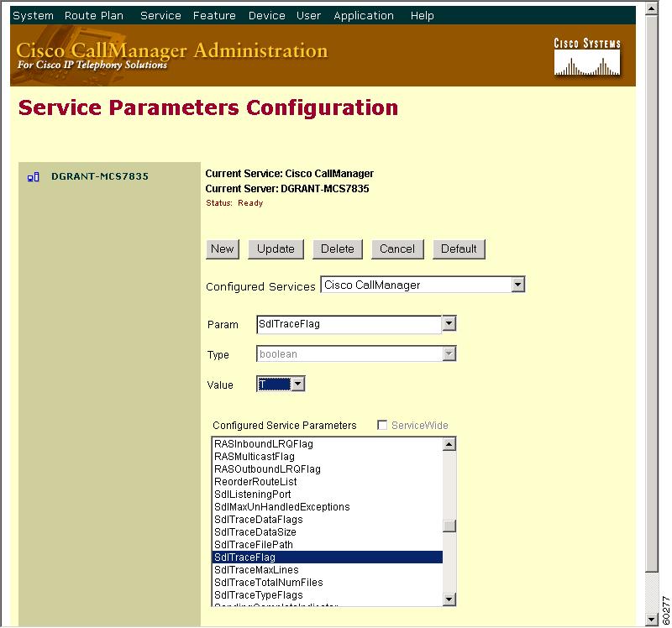The width and height of the screenshot is (672, 628).
Task: Click the Cisco Systems logo
Action: tap(586, 57)
